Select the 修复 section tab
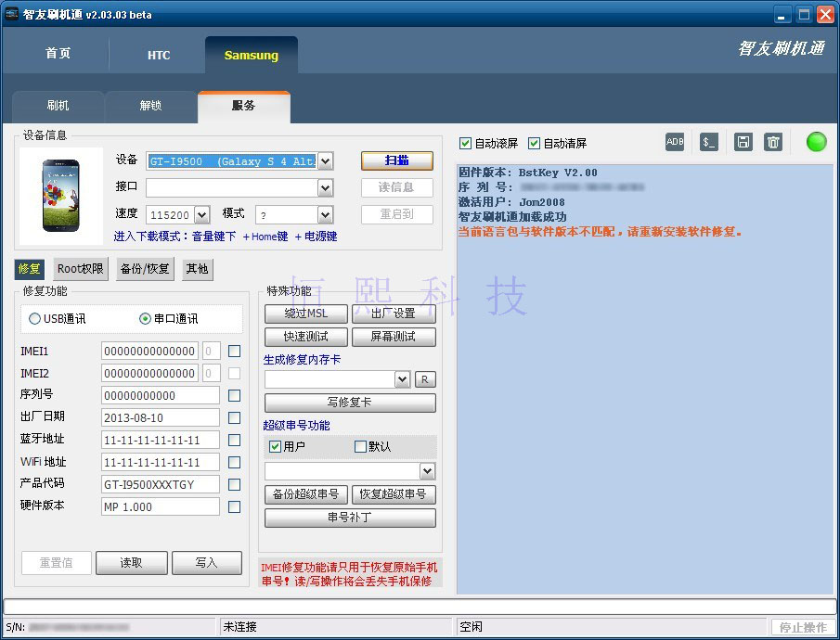The width and height of the screenshot is (840, 640). 29,269
